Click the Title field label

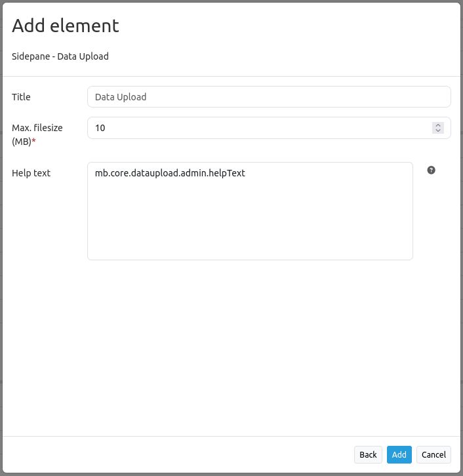pyautogui.click(x=21, y=97)
